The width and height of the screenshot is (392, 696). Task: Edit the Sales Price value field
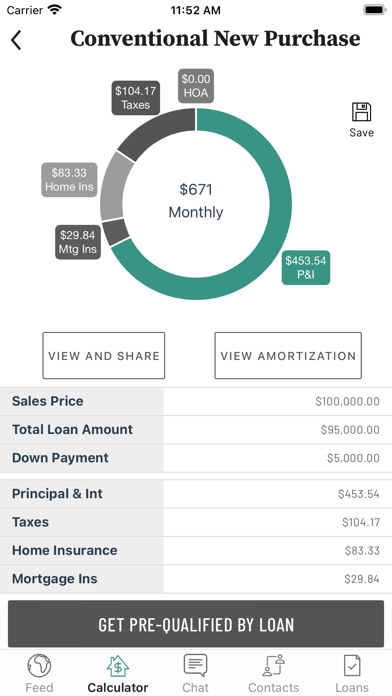[x=277, y=401]
